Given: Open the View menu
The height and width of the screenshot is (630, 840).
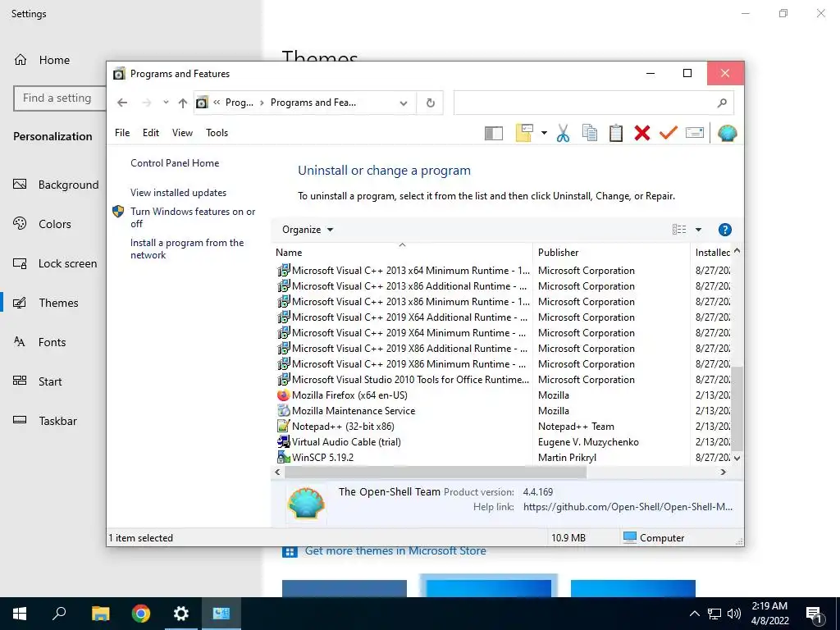Looking at the screenshot, I should click(x=182, y=133).
